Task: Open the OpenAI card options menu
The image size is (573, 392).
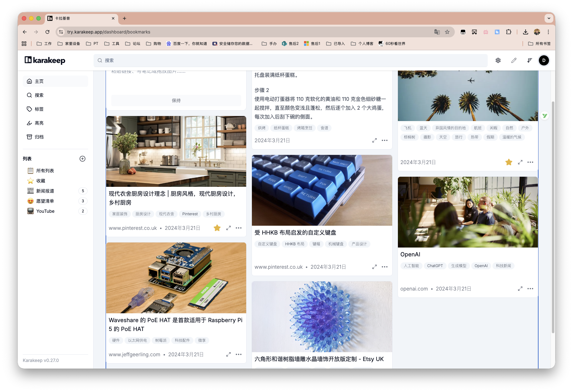Action: click(530, 288)
